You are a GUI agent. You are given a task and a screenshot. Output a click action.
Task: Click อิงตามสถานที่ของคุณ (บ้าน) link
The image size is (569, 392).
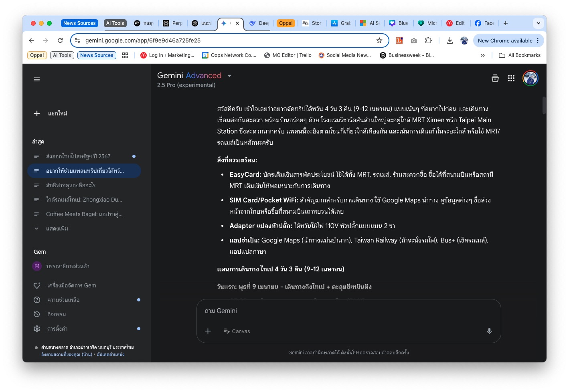[67, 354]
